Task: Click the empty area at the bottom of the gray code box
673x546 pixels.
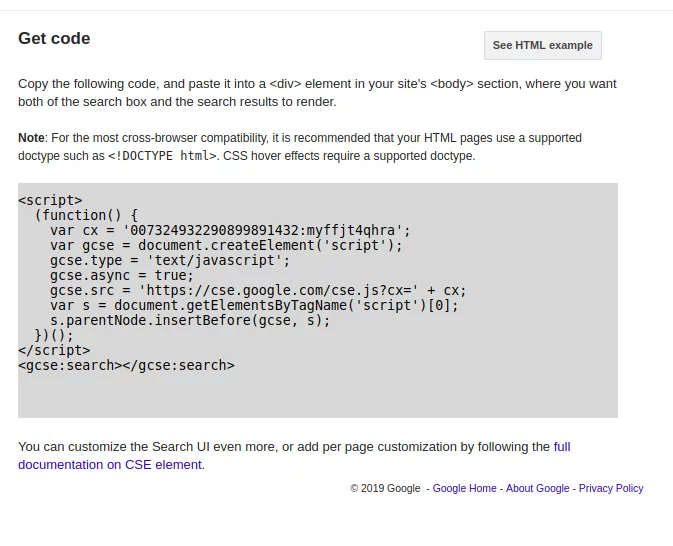Action: pos(317,397)
